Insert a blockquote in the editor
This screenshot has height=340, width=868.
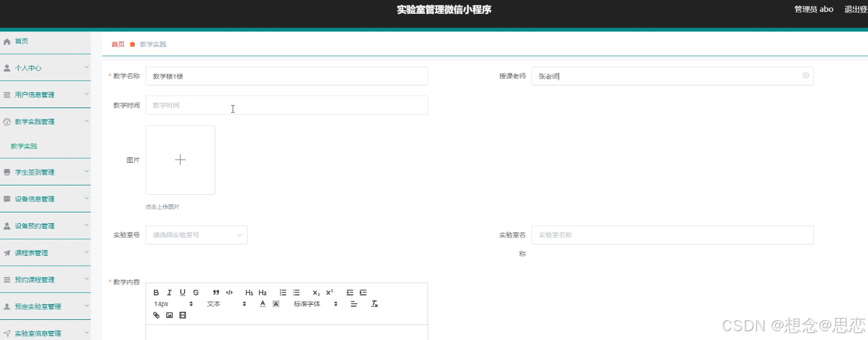pos(216,292)
